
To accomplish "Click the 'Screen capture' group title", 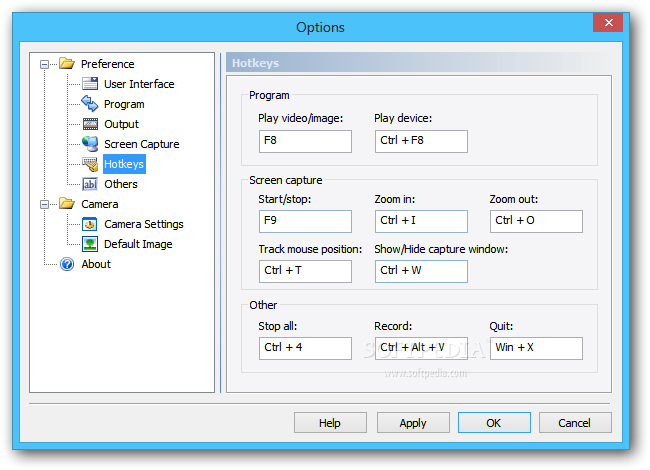I will tap(286, 180).
